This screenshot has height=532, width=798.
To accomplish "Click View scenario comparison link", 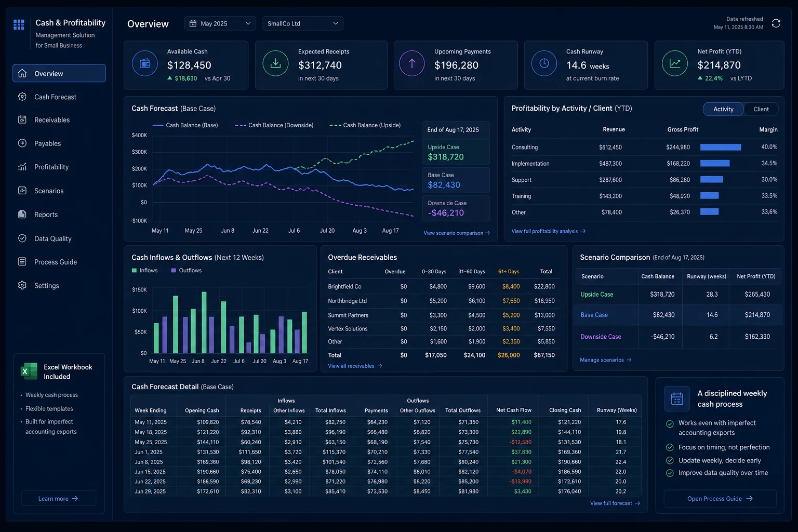I will tap(457, 233).
